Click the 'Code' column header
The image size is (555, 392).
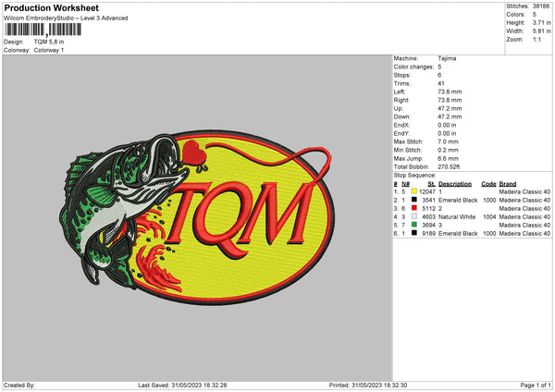click(488, 184)
